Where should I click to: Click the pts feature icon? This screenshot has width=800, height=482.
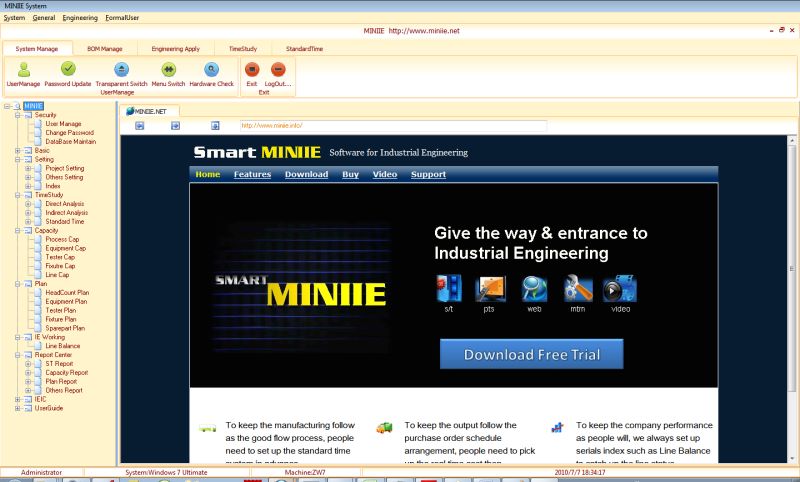[x=490, y=290]
